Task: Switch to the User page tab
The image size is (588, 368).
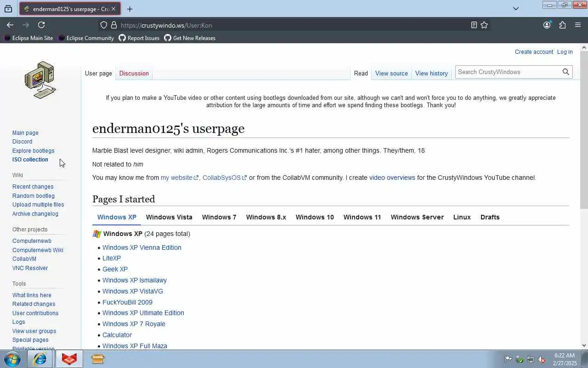Action: pos(98,73)
